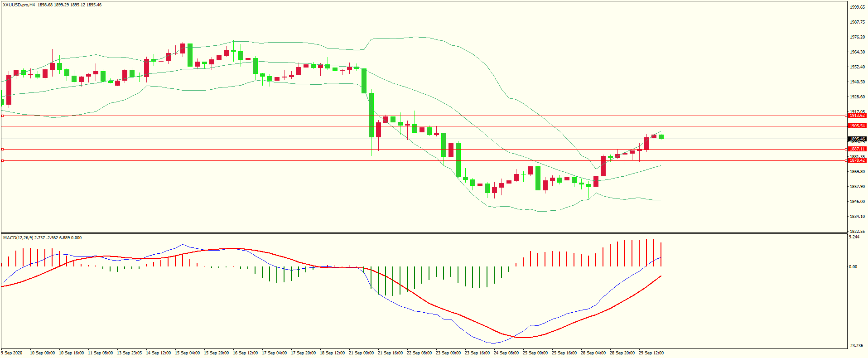The image size is (868, 358).
Task: Click the 21 Sep 00:00 time label
Action: coord(361,353)
